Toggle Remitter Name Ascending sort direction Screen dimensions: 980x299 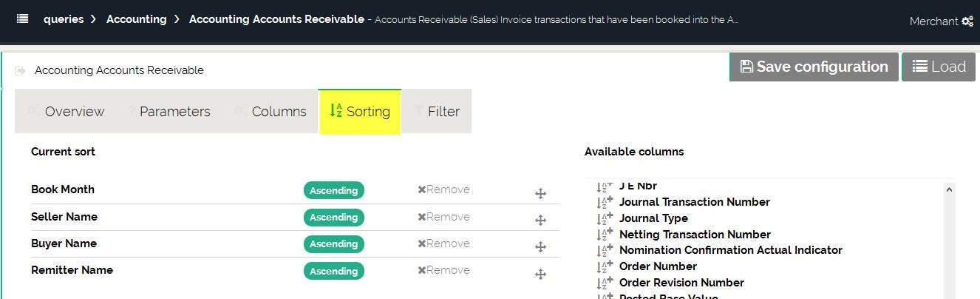tap(333, 271)
